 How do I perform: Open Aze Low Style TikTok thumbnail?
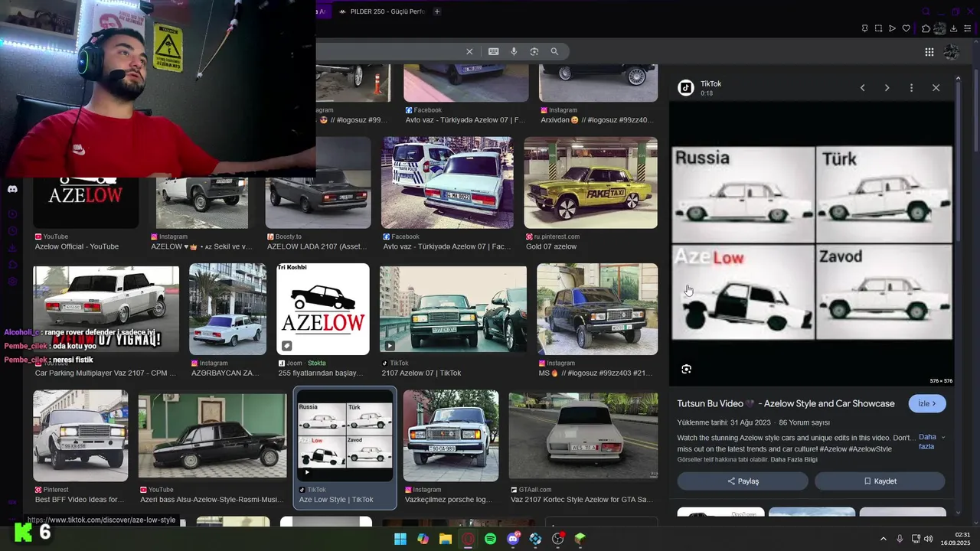coord(345,435)
